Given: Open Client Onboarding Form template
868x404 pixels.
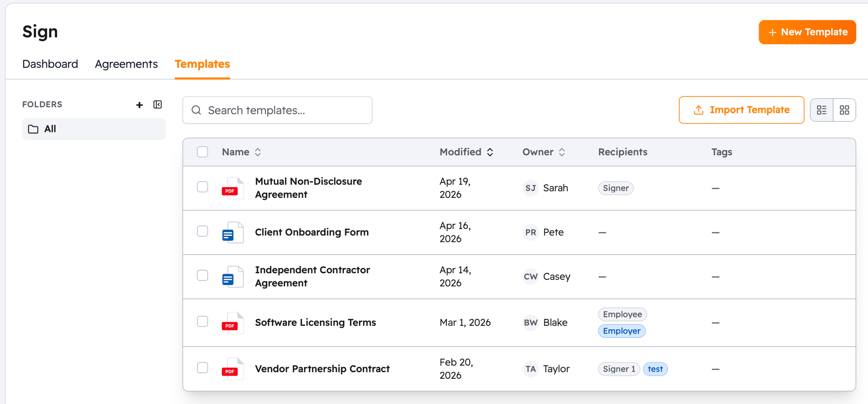Looking at the screenshot, I should pos(312,232).
